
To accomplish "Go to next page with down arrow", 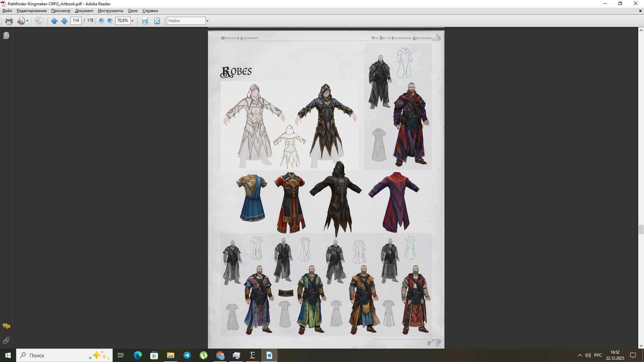I will (x=64, y=21).
